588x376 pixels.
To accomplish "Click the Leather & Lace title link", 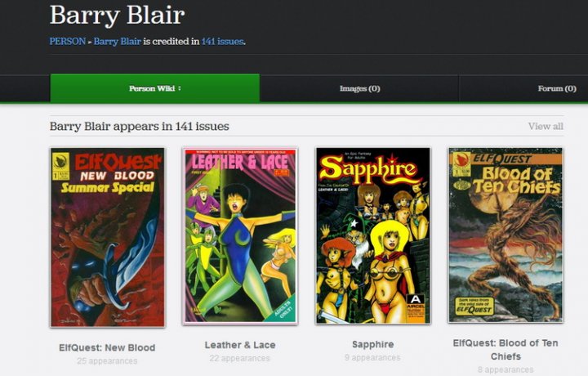I will pos(240,345).
